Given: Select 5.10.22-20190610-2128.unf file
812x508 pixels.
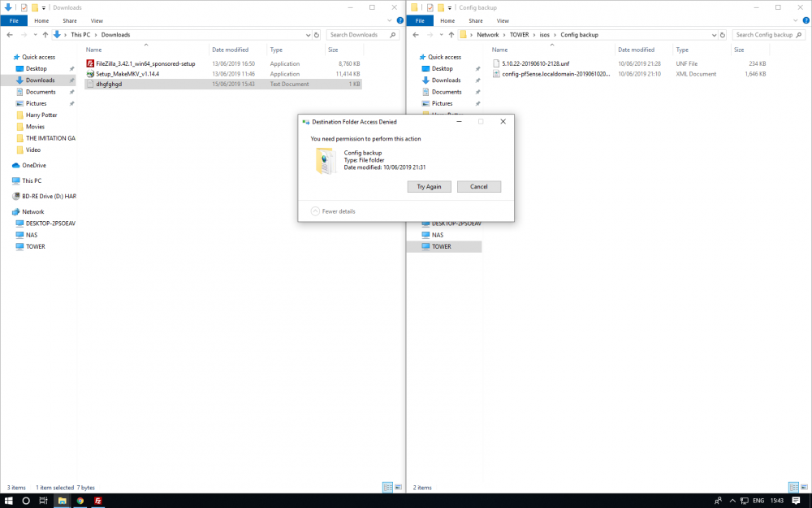Looking at the screenshot, I should point(629,63).
